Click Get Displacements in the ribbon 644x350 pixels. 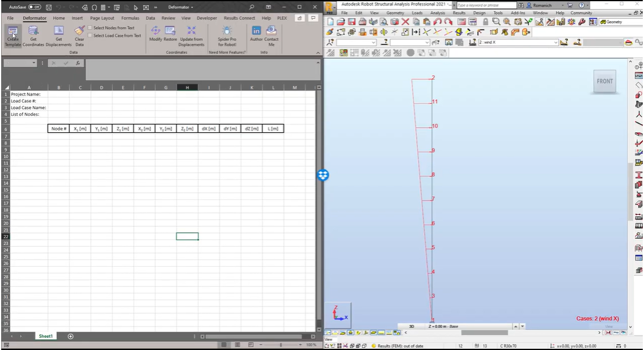pyautogui.click(x=59, y=36)
